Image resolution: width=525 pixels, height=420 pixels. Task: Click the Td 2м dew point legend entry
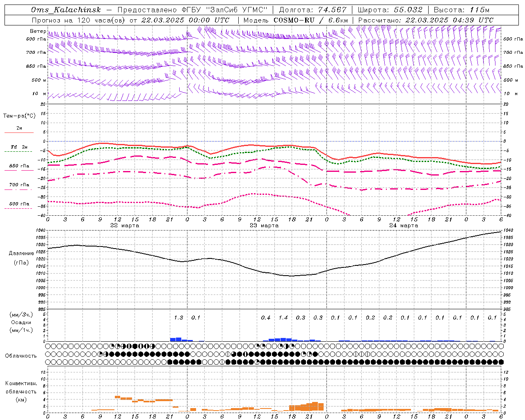click(19, 147)
